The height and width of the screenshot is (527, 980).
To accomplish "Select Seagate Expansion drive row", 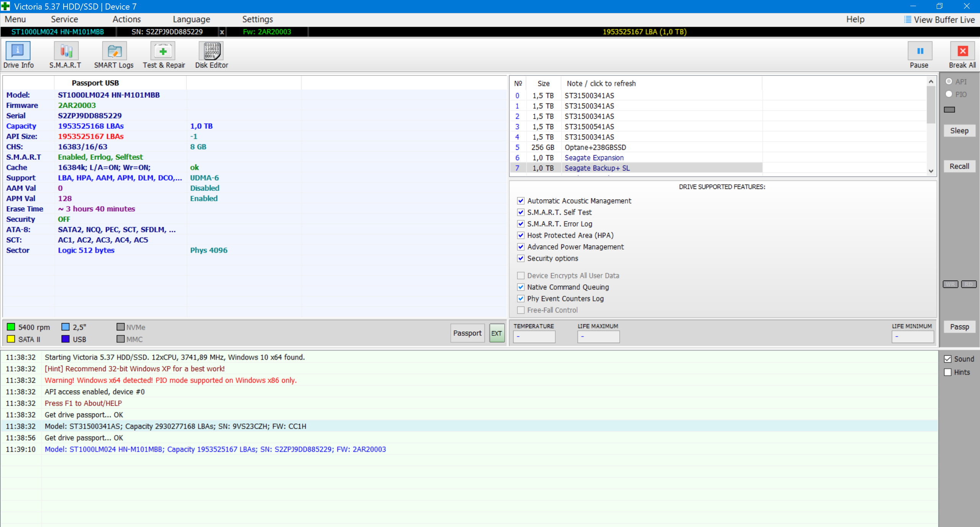I will pyautogui.click(x=594, y=158).
